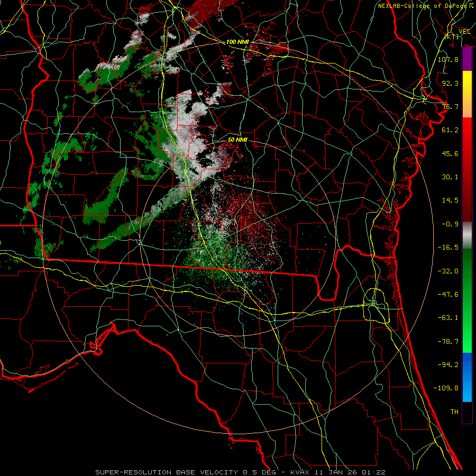
Task: Click the 100 NMI range ring label
Action: pyautogui.click(x=237, y=42)
